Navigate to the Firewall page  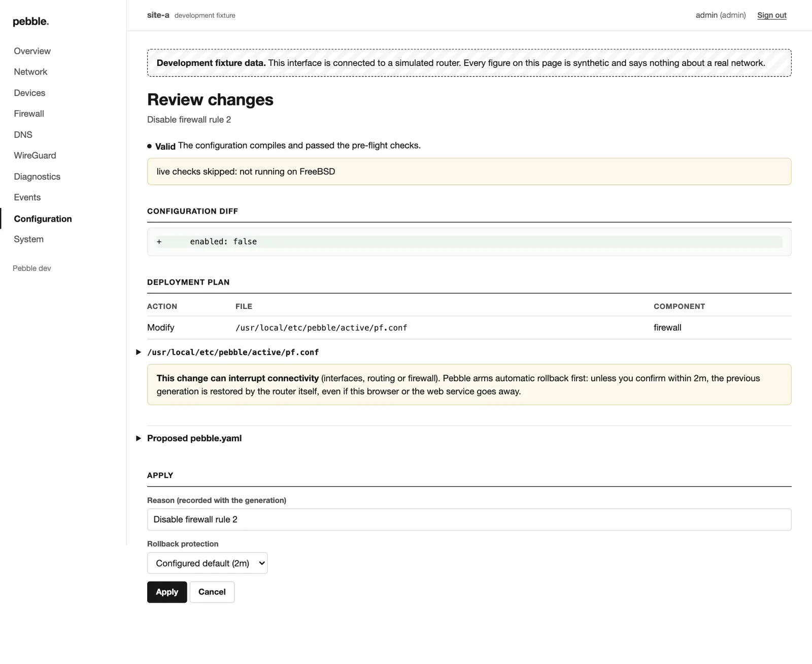[29, 114]
